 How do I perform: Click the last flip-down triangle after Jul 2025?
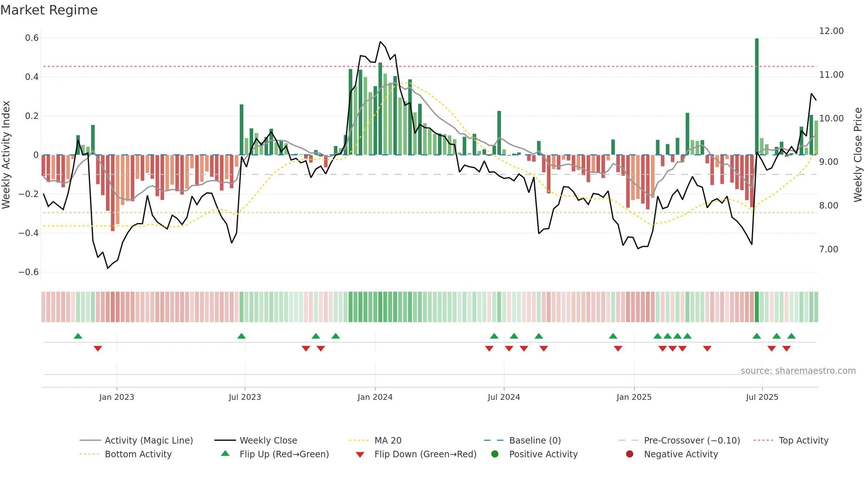786,348
